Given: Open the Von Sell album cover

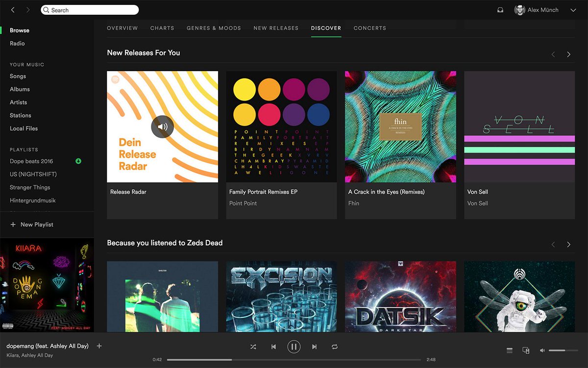Looking at the screenshot, I should click(x=519, y=127).
